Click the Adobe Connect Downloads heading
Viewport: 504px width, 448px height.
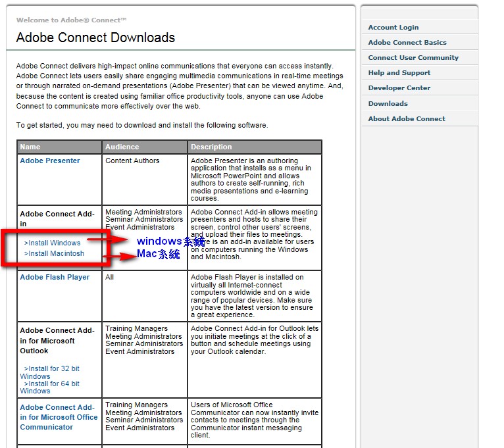(x=95, y=37)
